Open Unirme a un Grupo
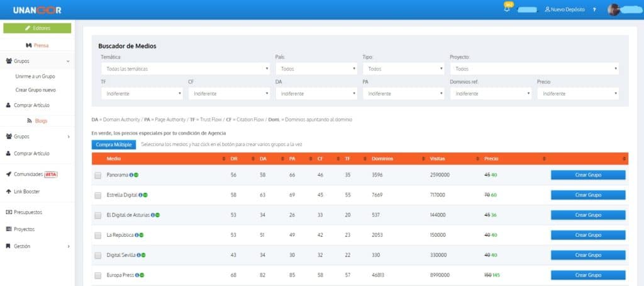This screenshot has width=644, height=286. (x=35, y=77)
